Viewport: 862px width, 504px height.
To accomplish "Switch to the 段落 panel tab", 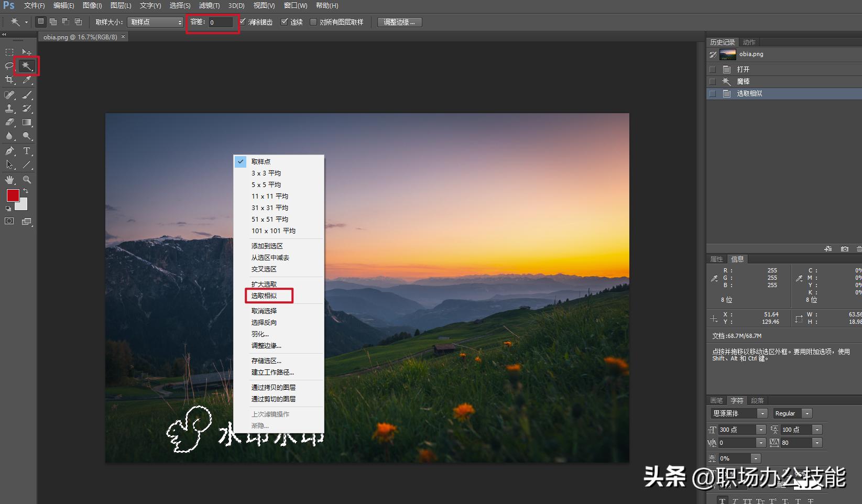I will point(757,400).
